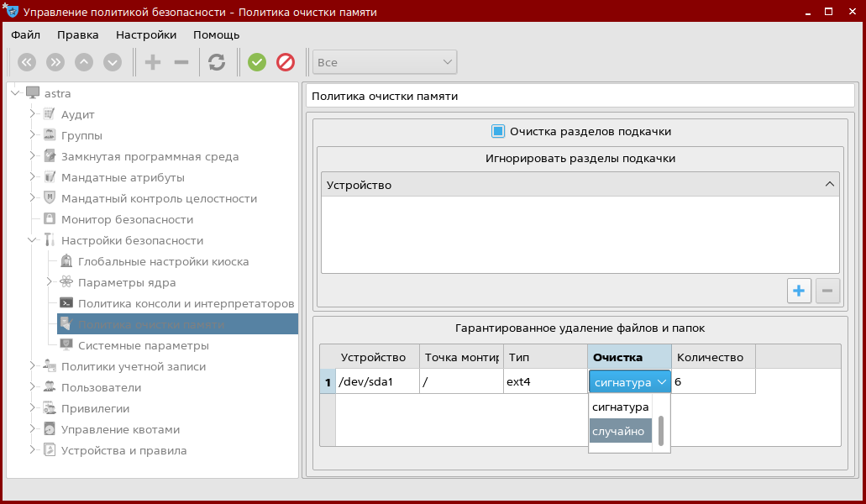Expand the Аудит tree node

tap(32, 114)
